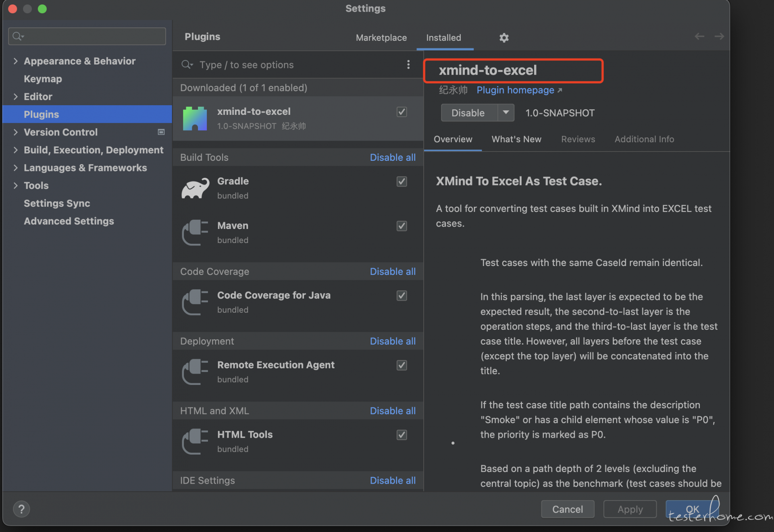Click the OK button
Viewport: 774px width, 532px height.
[x=693, y=509]
